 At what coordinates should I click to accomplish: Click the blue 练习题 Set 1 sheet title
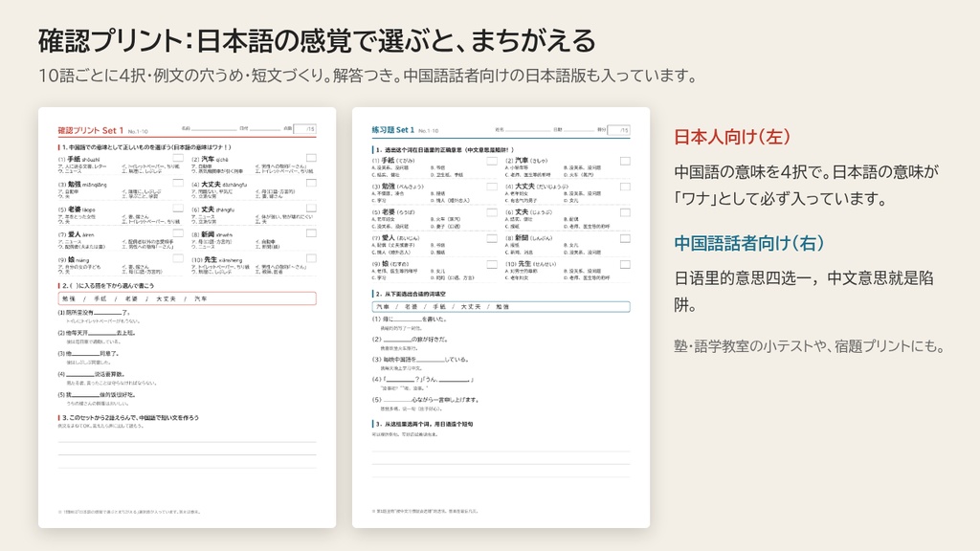(393, 130)
